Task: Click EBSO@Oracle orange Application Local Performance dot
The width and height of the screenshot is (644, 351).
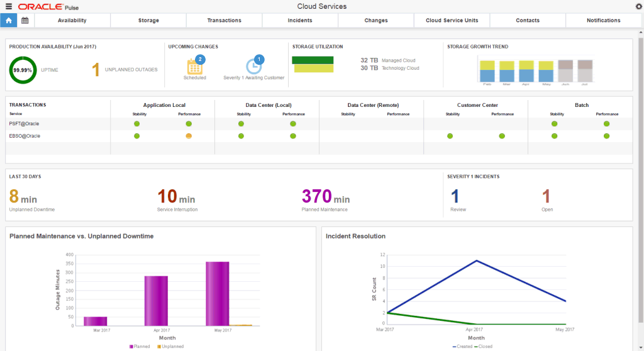Action: pos(189,136)
